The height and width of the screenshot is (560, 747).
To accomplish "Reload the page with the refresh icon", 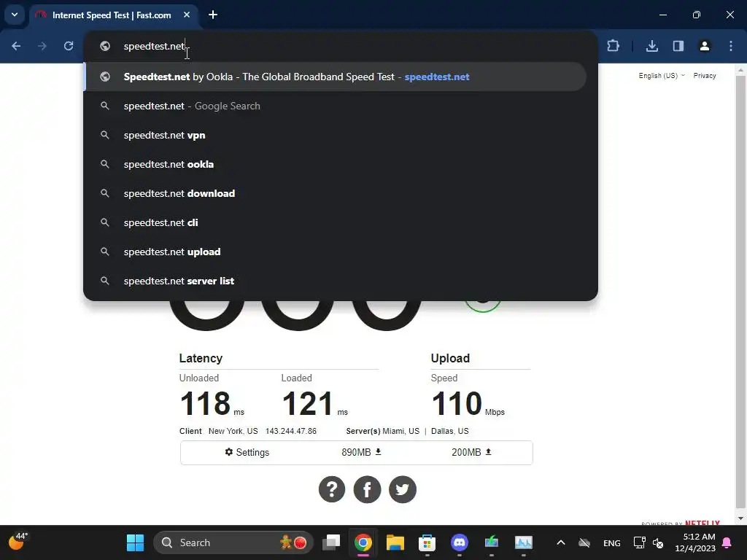I will coord(69,46).
